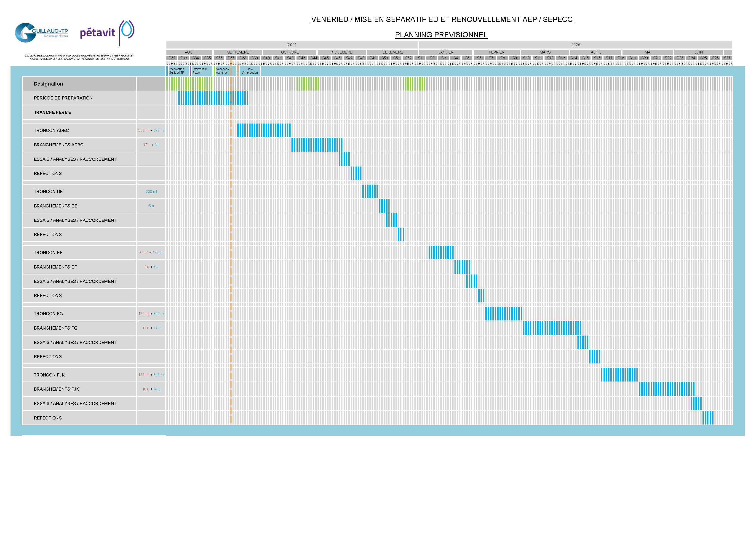Image resolution: width=756 pixels, height=535 pixels.
Task: Select the JUIN month header
Action: pos(698,52)
